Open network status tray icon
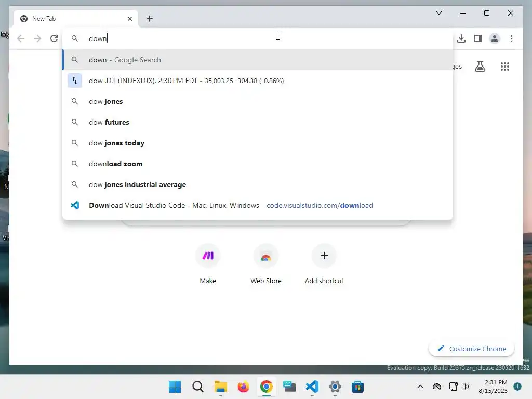Image resolution: width=532 pixels, height=399 pixels. click(x=453, y=387)
